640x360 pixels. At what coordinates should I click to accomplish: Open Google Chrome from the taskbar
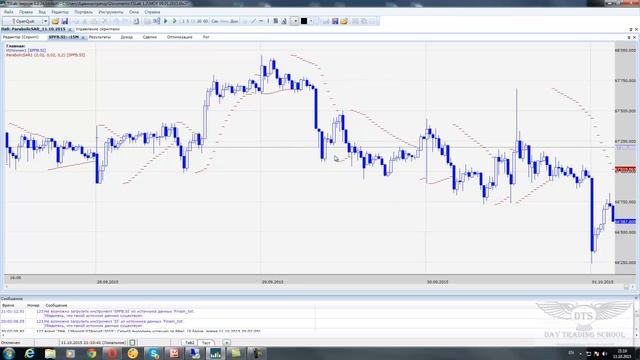coord(91,353)
